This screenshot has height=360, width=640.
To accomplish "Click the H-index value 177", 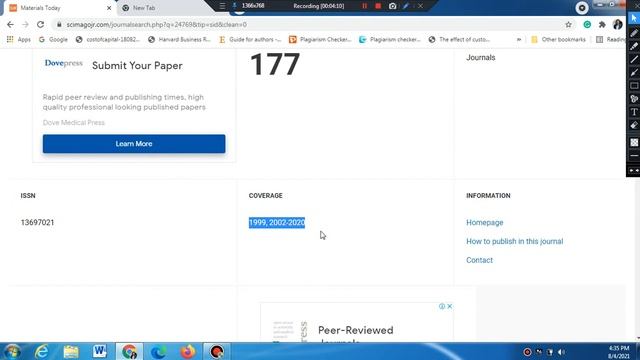I will pos(275,64).
